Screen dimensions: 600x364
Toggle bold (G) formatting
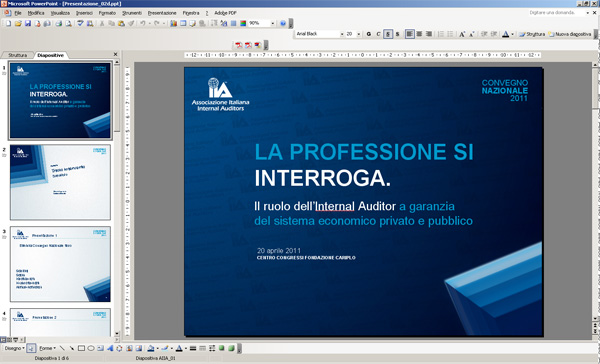pyautogui.click(x=368, y=34)
